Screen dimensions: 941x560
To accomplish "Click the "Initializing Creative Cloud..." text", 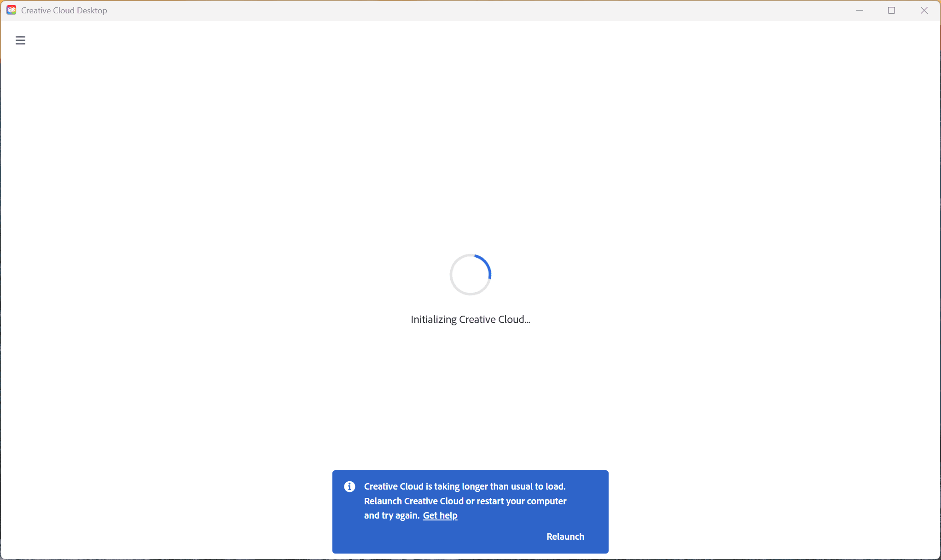I will [470, 319].
